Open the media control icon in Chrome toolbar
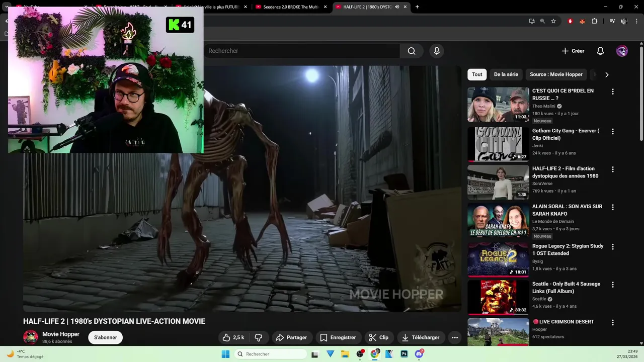The height and width of the screenshot is (362, 644). click(x=612, y=21)
